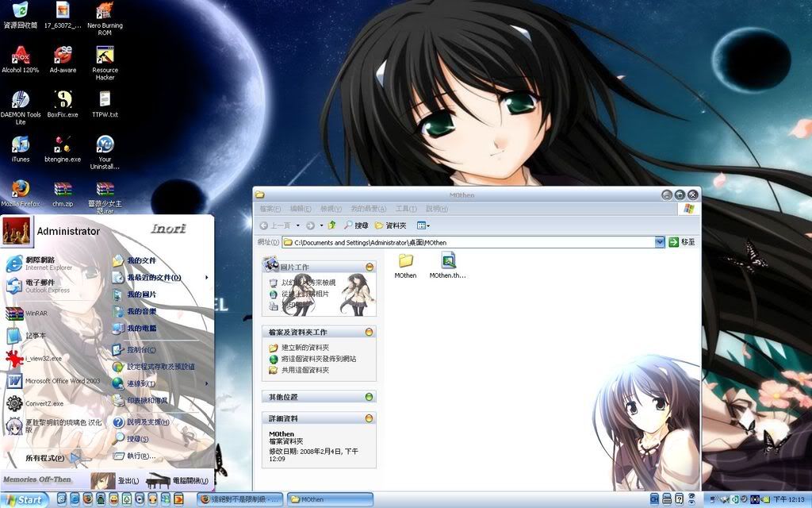
Task: Open the Views dropdown in Explorer toolbar
Action: (x=423, y=225)
